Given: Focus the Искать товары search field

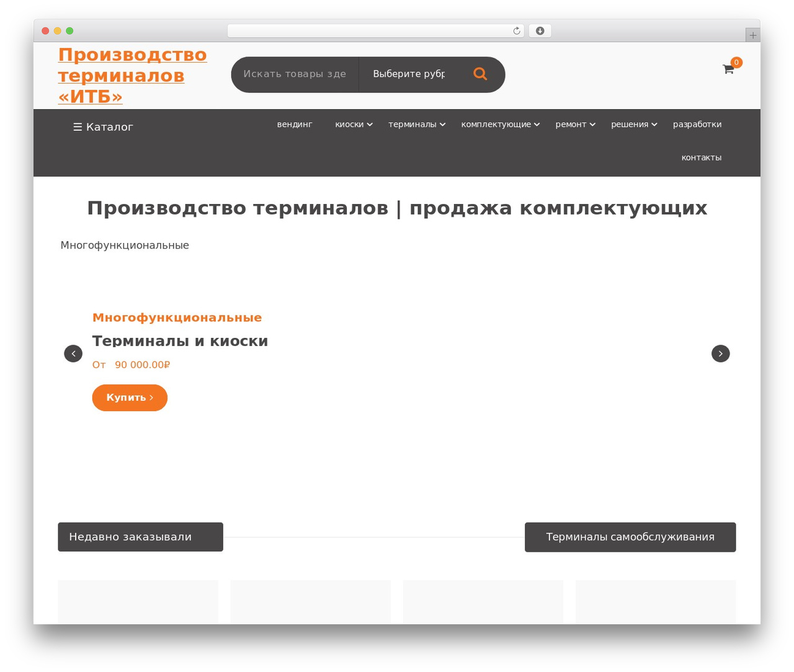Looking at the screenshot, I should 295,74.
